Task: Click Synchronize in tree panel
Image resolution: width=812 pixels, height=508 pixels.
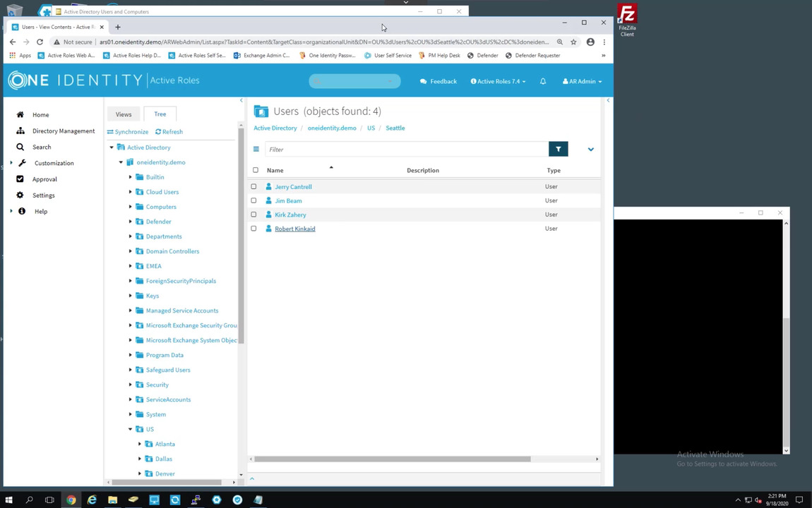Action: coord(128,132)
